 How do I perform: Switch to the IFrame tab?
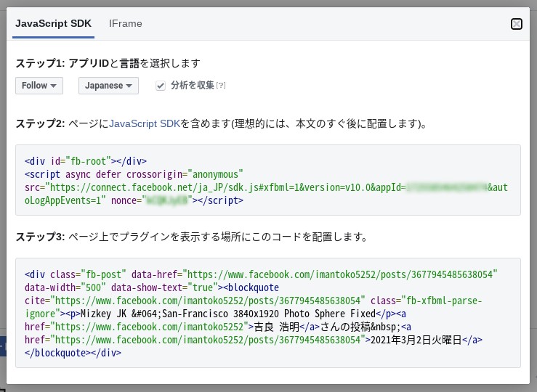tap(125, 24)
